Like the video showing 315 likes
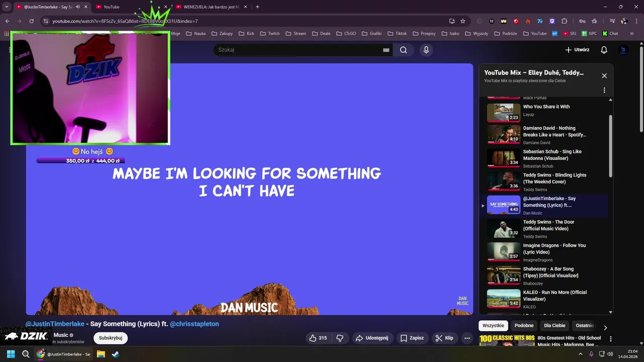 [319, 338]
